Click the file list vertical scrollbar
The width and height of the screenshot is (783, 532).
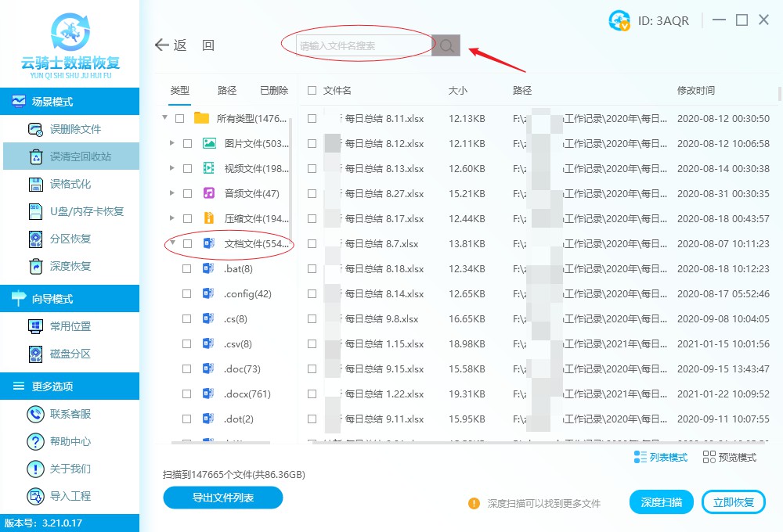pos(780,93)
